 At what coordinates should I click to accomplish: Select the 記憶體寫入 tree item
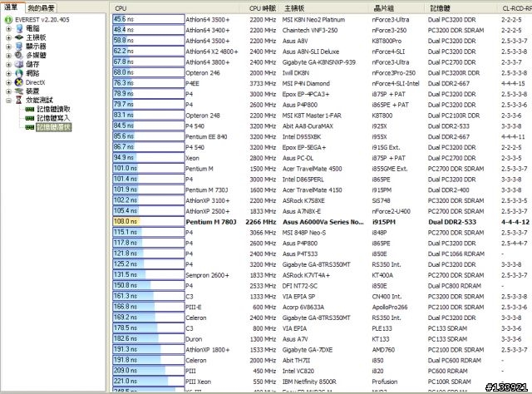(x=53, y=118)
